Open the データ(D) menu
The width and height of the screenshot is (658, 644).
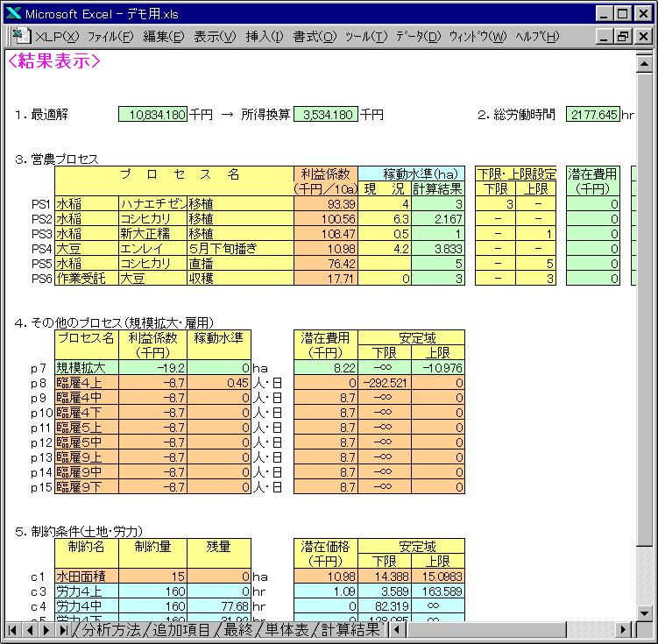[x=418, y=36]
